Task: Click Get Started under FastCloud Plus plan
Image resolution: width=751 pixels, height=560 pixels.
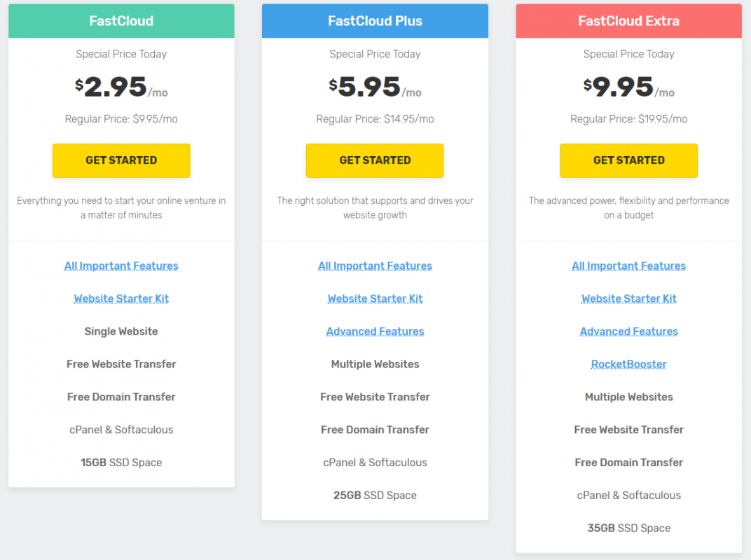Action: tap(375, 160)
